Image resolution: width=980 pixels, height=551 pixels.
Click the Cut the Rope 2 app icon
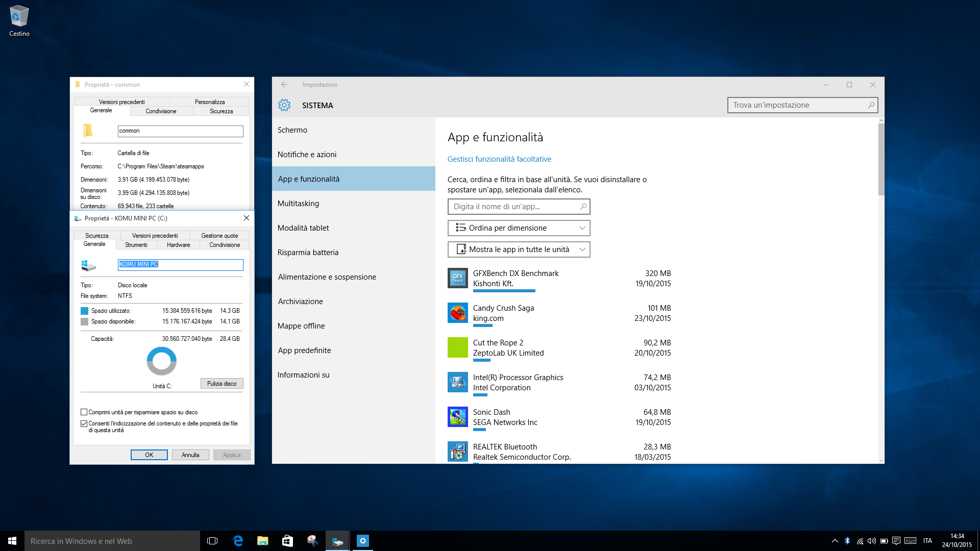coord(458,347)
